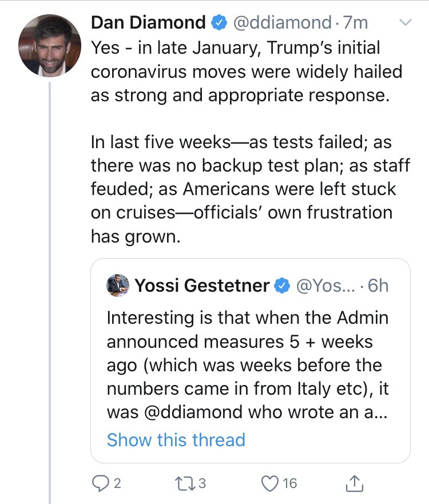429x504 pixels.
Task: Tap the share upload icon
Action: (355, 483)
